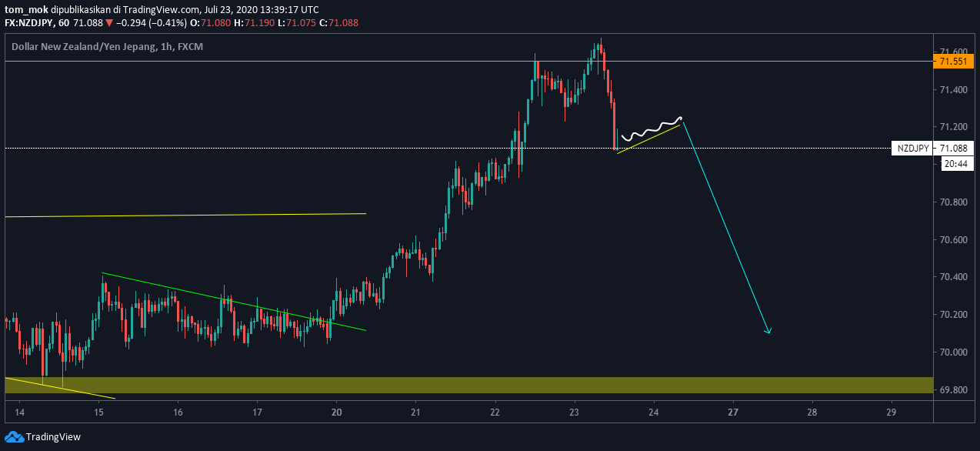980x451 pixels.
Task: Click date 29 on time axis
Action: pyautogui.click(x=892, y=412)
